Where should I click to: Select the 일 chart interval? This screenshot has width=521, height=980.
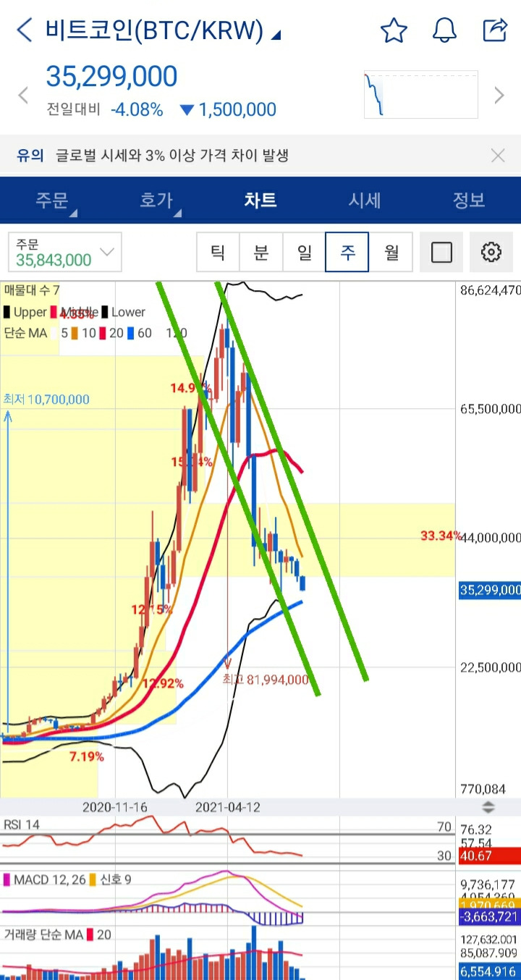pos(305,252)
